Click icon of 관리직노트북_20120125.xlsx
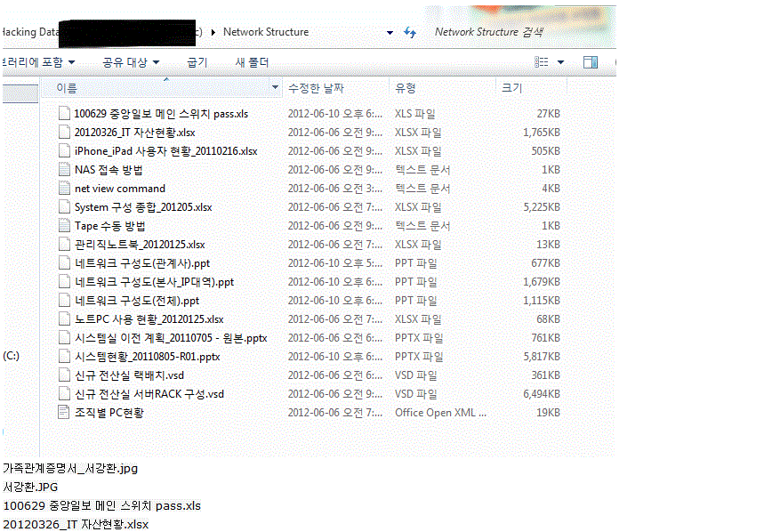 click(x=64, y=245)
